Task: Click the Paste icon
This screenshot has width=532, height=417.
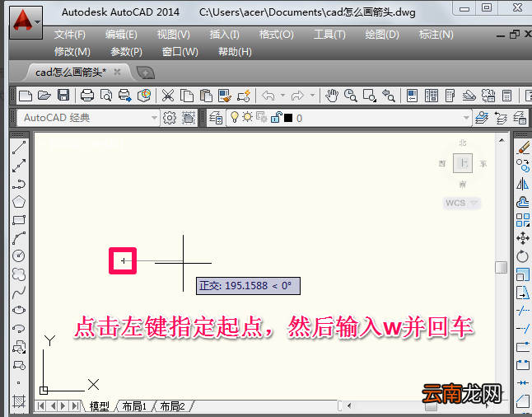Action: [x=206, y=96]
